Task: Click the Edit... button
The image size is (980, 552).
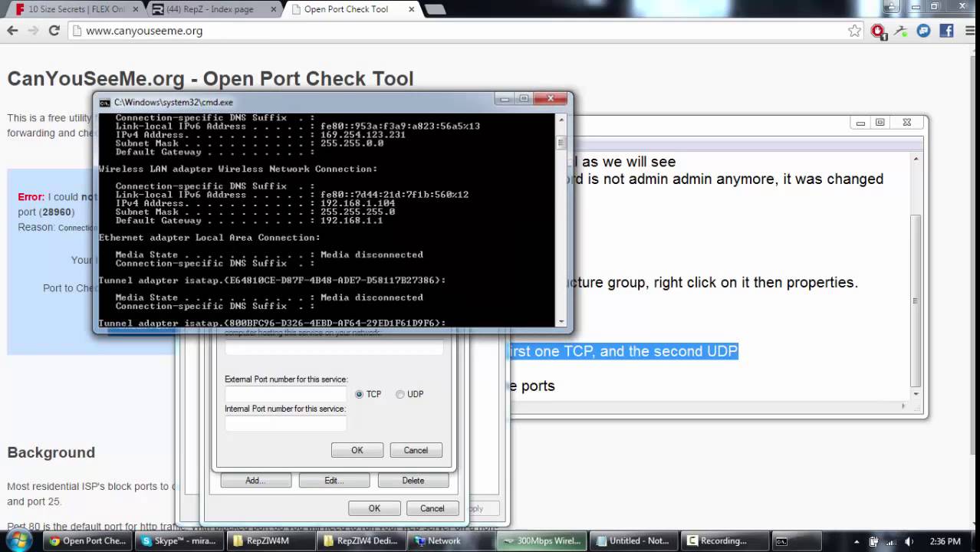Action: 334,480
